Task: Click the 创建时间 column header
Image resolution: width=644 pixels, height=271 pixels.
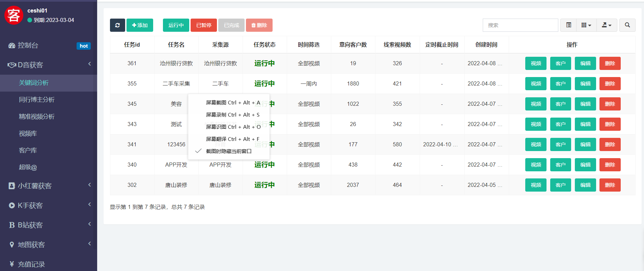Action: click(x=486, y=45)
